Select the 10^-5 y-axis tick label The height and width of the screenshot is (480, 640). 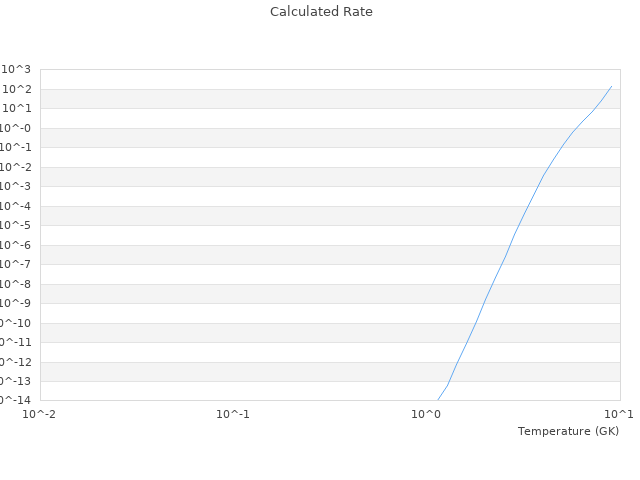16,225
